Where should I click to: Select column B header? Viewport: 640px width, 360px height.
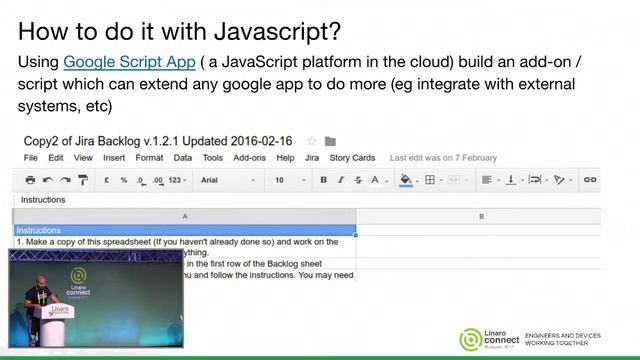478,216
